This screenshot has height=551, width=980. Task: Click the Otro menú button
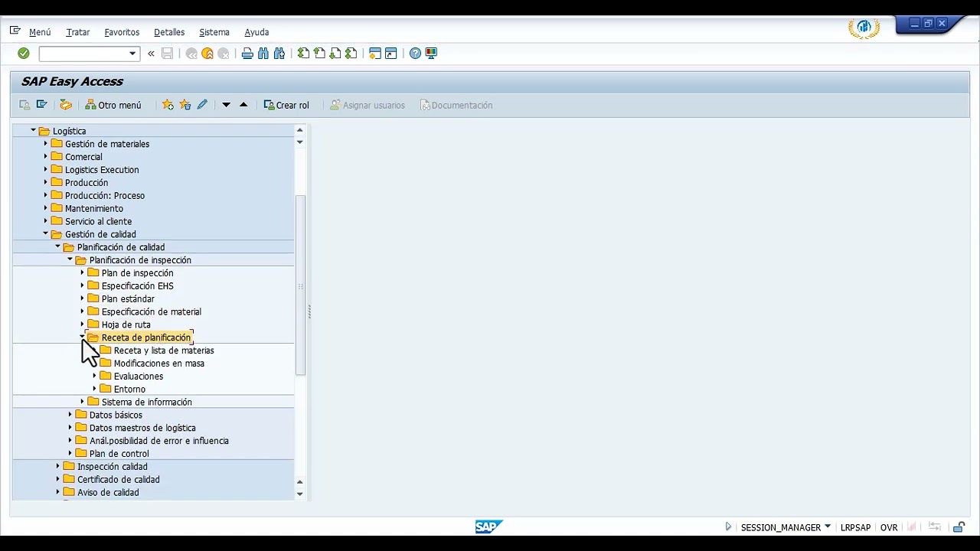[x=113, y=105]
